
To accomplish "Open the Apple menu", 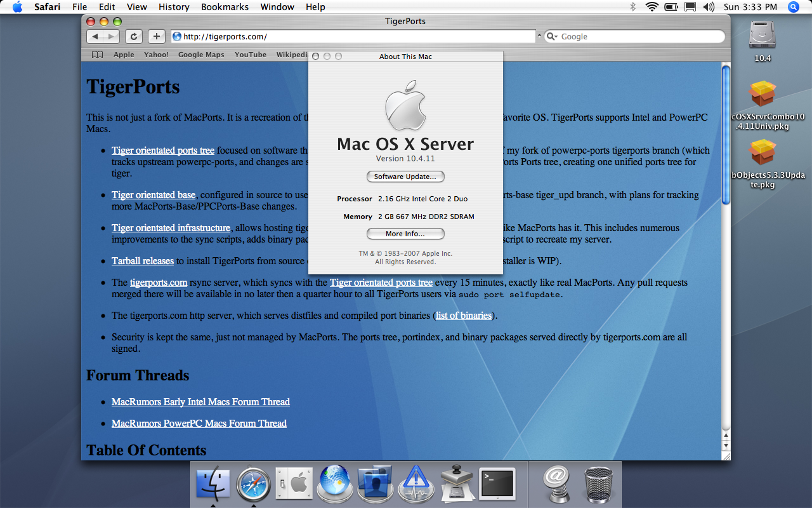I will click(17, 7).
